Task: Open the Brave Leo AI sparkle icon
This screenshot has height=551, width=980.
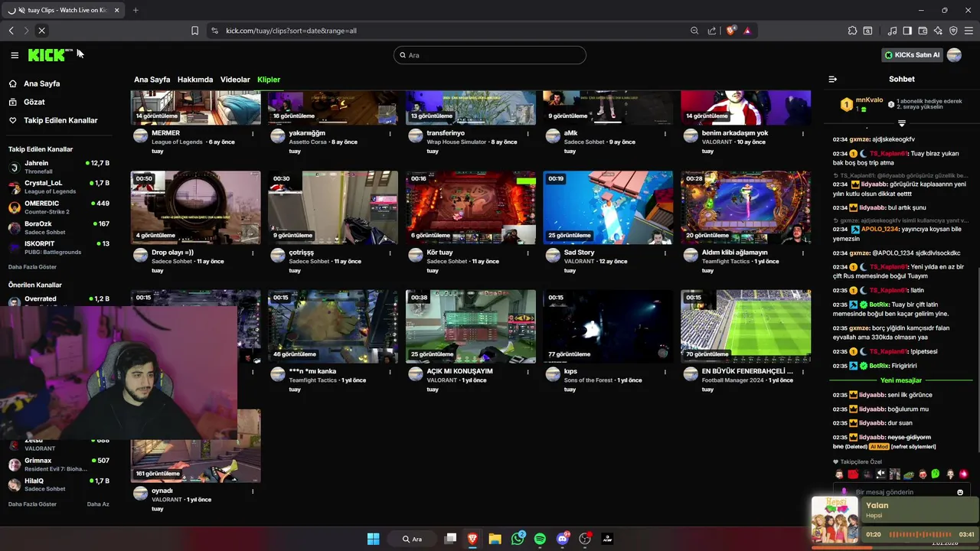Action: (x=938, y=31)
